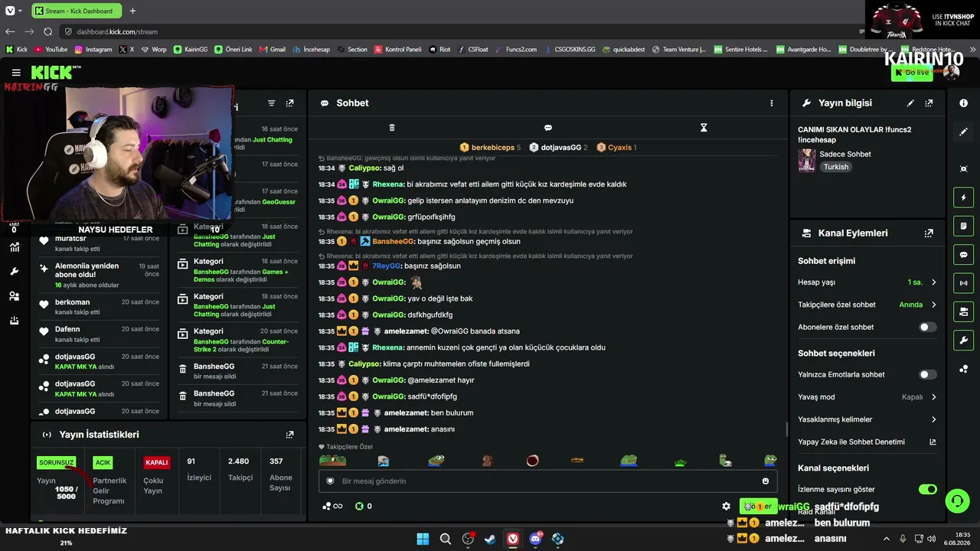The height and width of the screenshot is (551, 980).
Task: Click the SORUNSUZ stream status badge
Action: [57, 462]
